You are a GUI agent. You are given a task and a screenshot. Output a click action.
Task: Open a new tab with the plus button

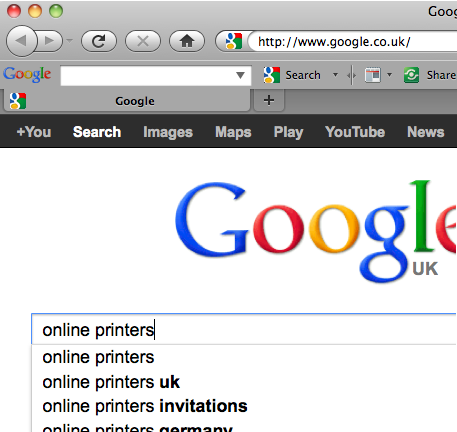click(x=269, y=100)
